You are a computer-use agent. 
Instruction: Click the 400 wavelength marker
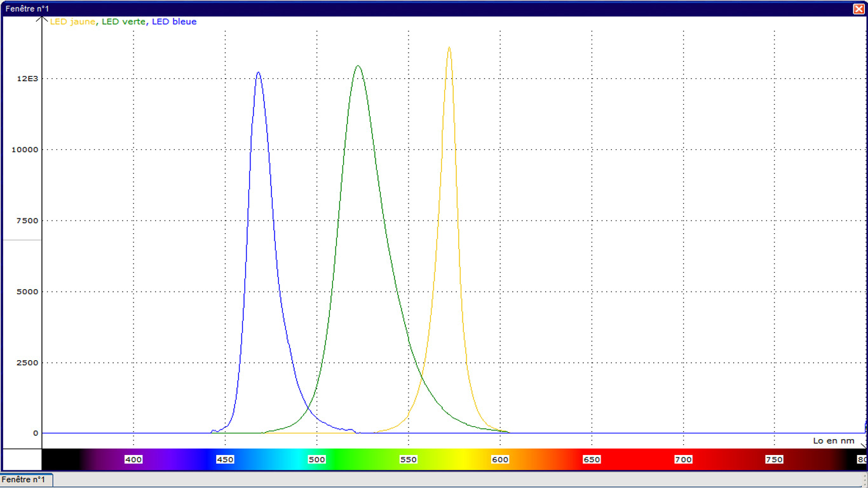coord(133,459)
